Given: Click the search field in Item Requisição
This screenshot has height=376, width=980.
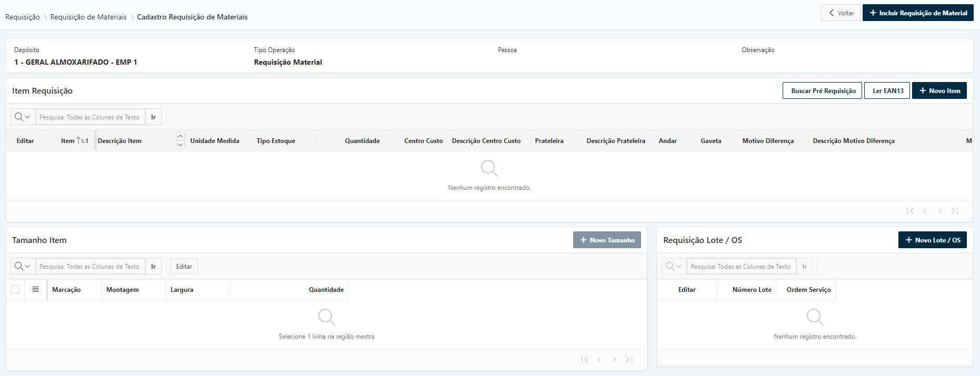Looking at the screenshot, I should (90, 117).
